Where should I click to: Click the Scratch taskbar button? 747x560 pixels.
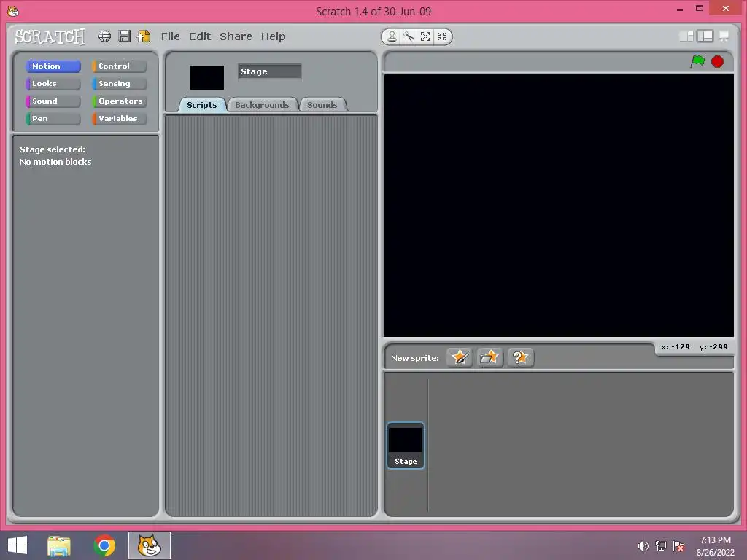pos(149,545)
